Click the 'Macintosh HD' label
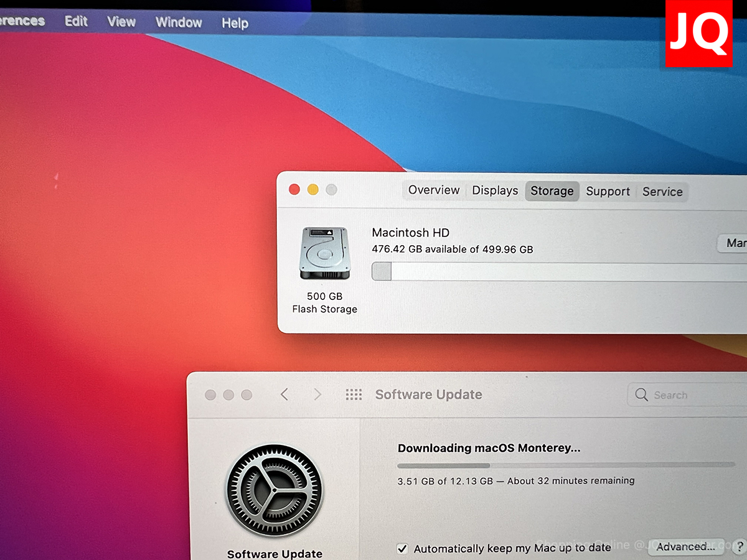The image size is (747, 560). [411, 233]
